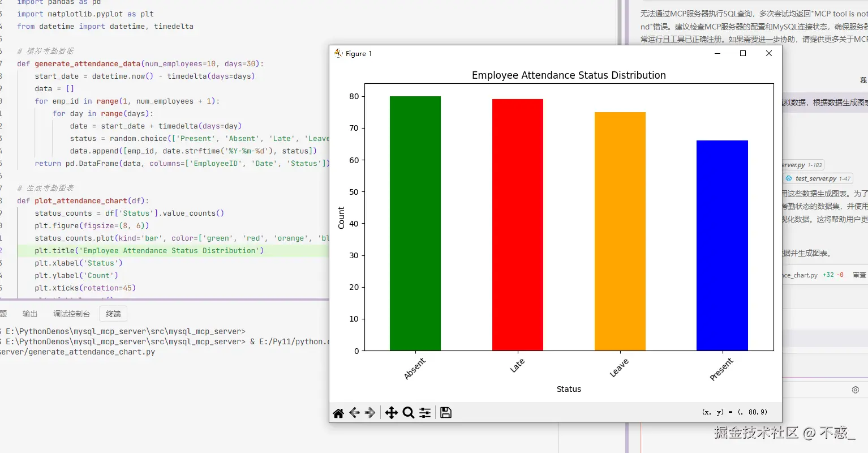Screen dimensions: 868x453
Task: Save the figure with floppy disk icon
Action: click(446, 413)
